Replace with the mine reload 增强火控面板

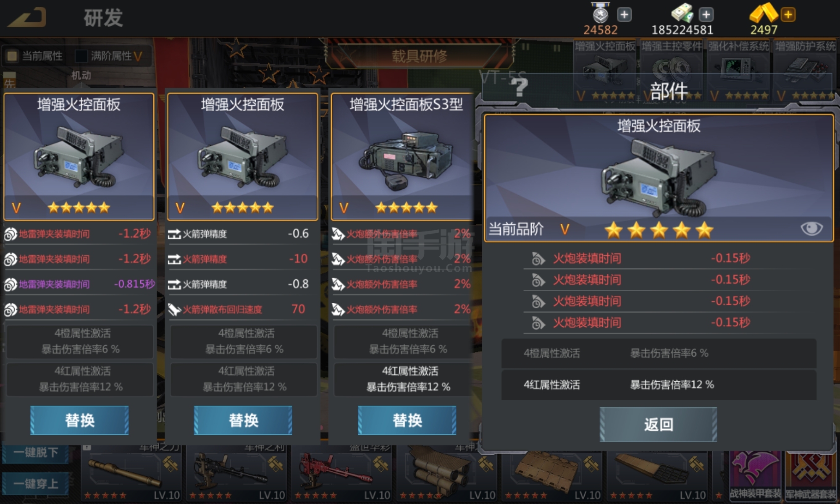click(79, 420)
